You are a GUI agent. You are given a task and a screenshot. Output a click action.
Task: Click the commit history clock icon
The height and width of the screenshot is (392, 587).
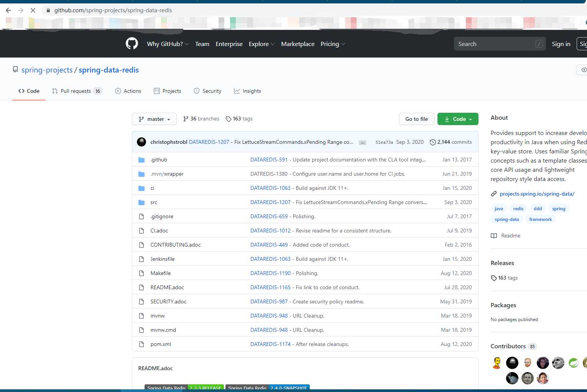pos(433,142)
